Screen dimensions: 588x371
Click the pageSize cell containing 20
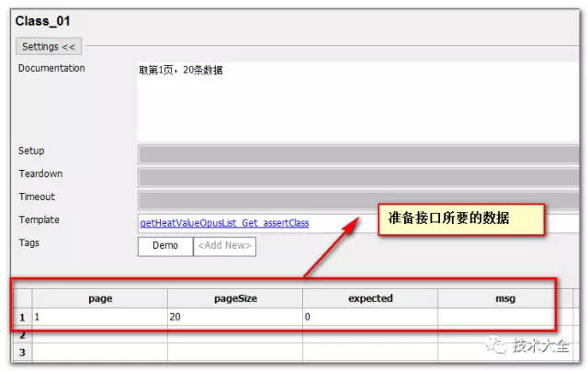[x=235, y=317]
